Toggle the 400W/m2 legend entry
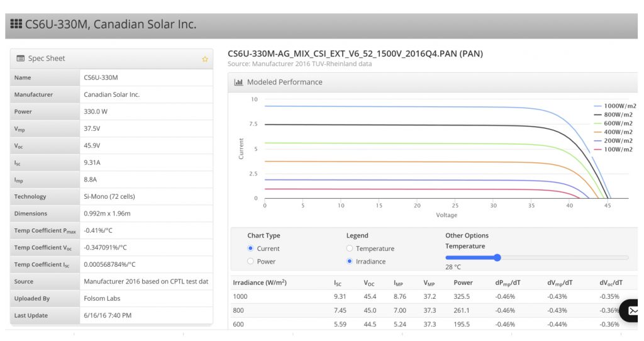Image resolution: width=644 pixels, height=341 pixels. click(613, 132)
